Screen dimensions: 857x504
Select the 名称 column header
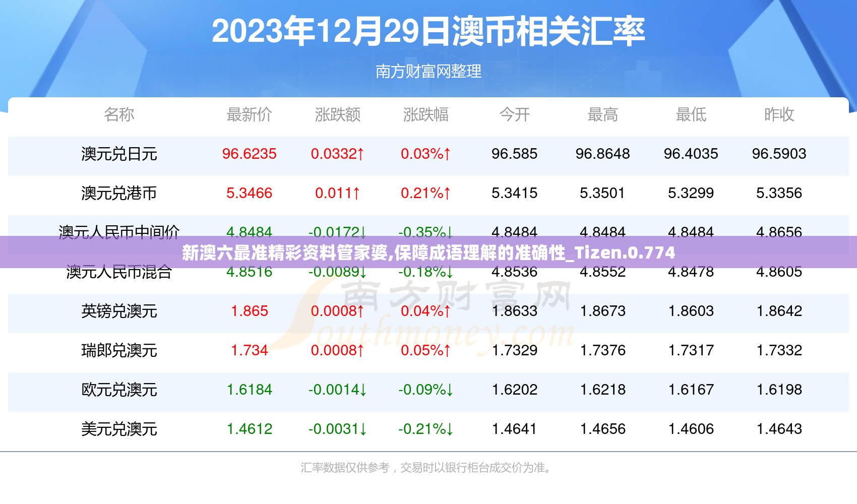coord(119,114)
